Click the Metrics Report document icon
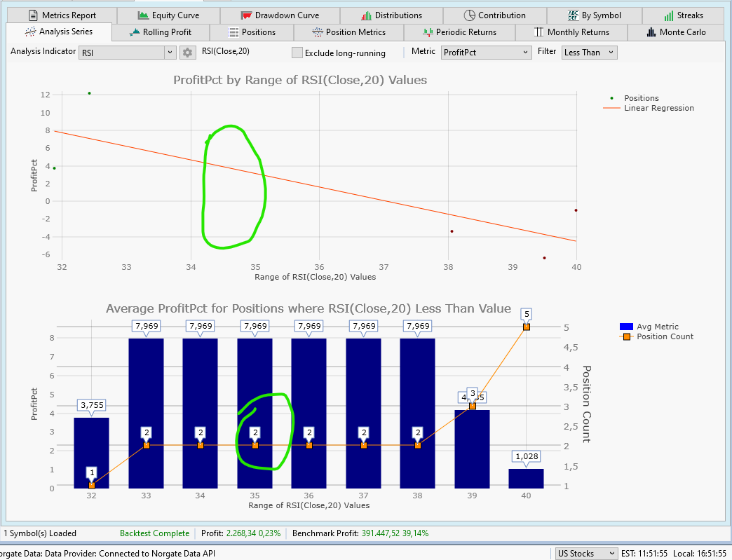The width and height of the screenshot is (732, 560). [33, 15]
